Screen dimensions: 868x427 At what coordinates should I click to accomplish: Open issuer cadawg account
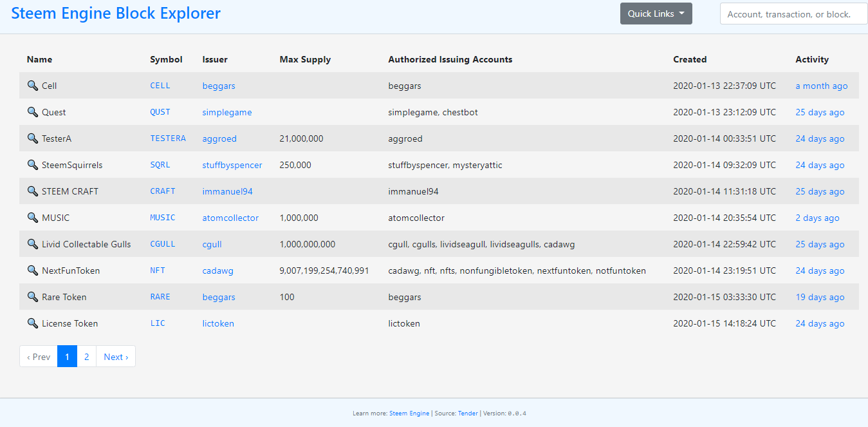point(217,270)
